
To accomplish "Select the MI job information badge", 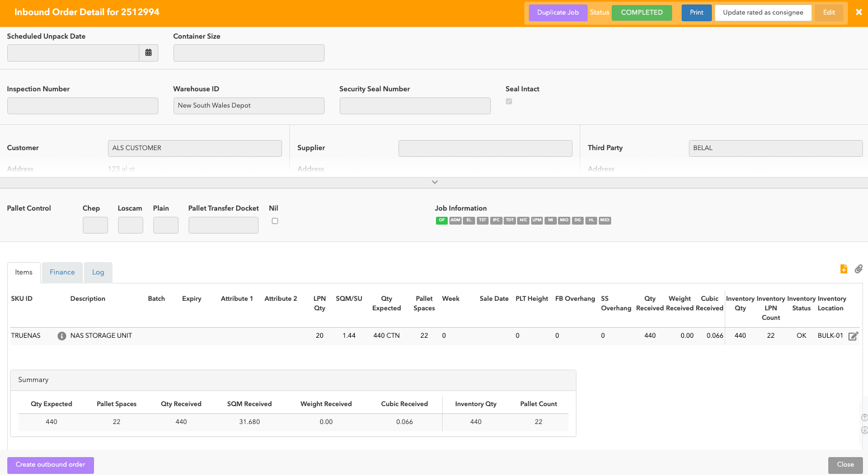I will tap(551, 220).
